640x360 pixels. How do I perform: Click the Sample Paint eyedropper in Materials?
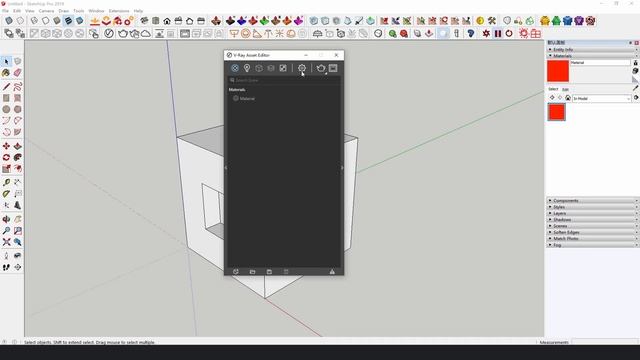click(x=636, y=88)
